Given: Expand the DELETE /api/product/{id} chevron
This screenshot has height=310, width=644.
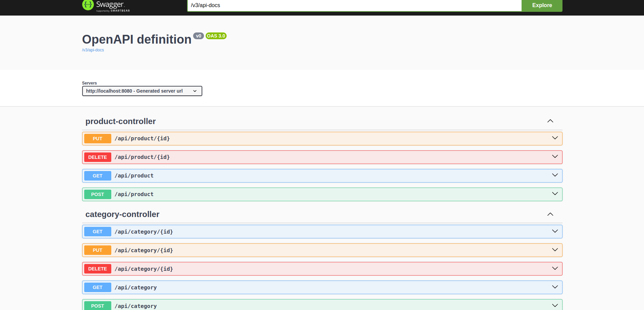Looking at the screenshot, I should [555, 157].
